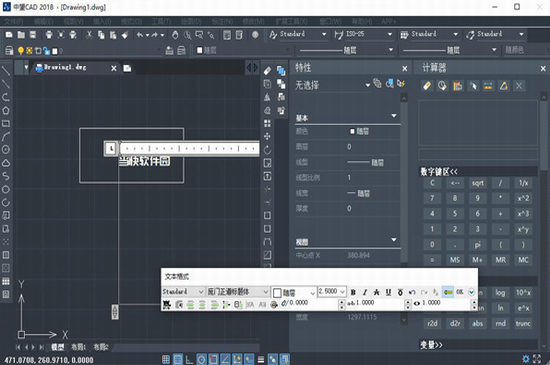The image size is (550, 365).
Task: Click the Mirror tool in modify toolbar
Action: (267, 97)
